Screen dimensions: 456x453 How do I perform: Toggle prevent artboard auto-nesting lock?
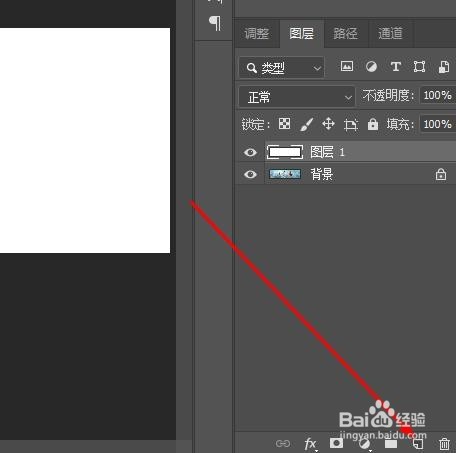[351, 125]
